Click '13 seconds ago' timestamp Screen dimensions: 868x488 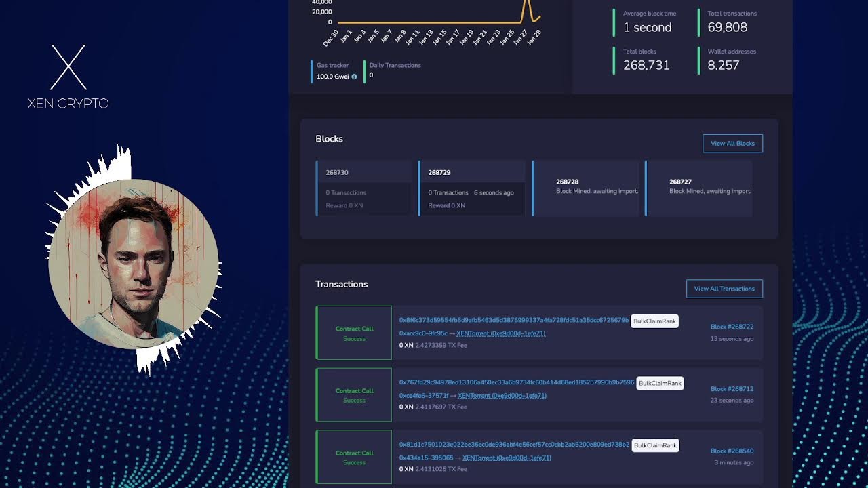coord(732,338)
